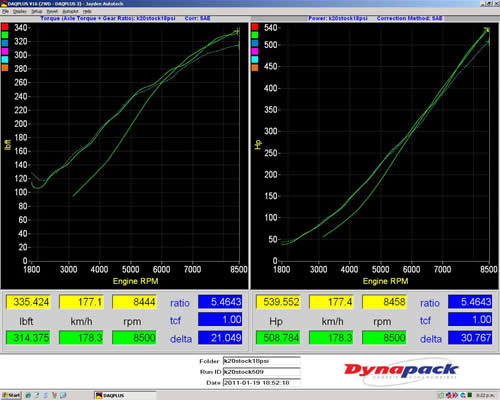
Task: Click the 8458 rpm yellow value
Action: (x=384, y=302)
